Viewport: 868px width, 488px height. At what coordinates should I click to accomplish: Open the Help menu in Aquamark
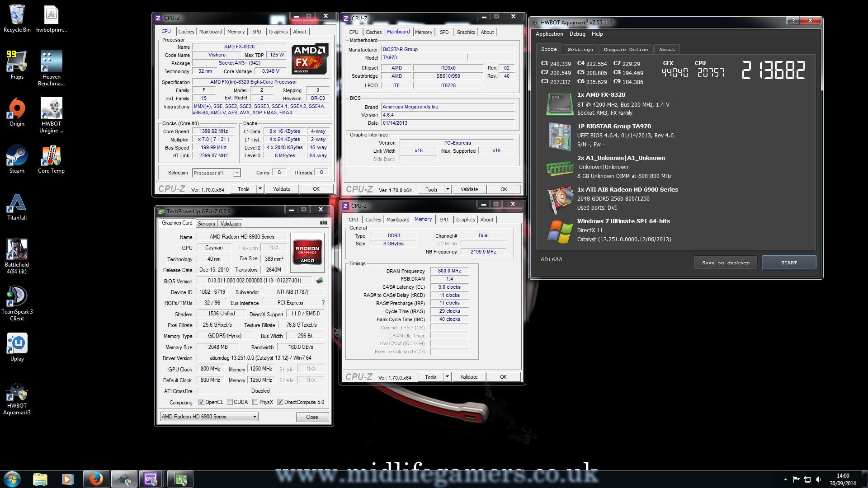(x=597, y=34)
